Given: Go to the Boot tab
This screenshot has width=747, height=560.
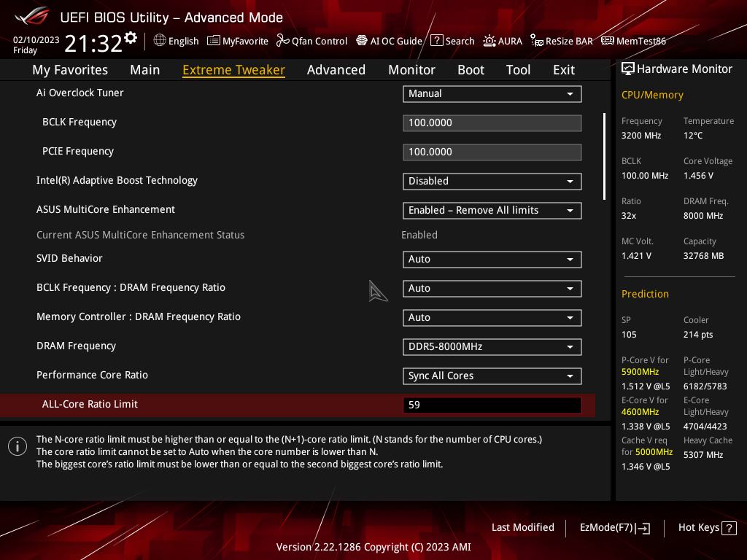Looking at the screenshot, I should tap(471, 70).
